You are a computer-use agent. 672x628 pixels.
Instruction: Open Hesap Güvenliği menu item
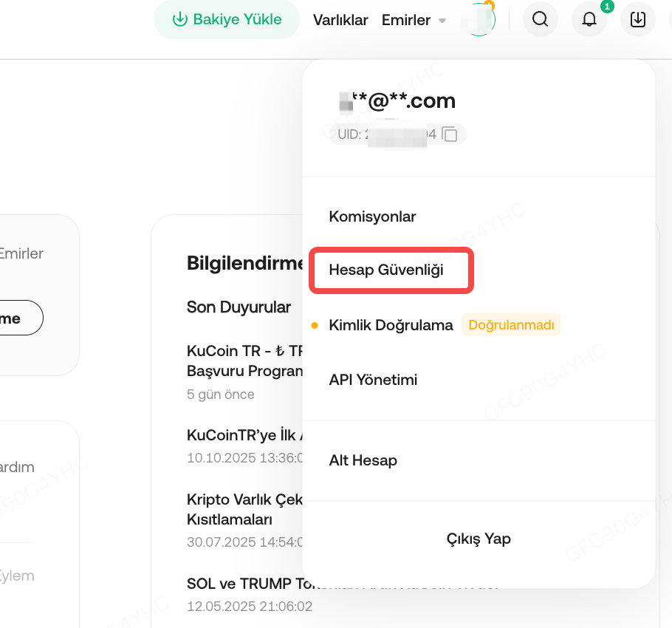386,270
